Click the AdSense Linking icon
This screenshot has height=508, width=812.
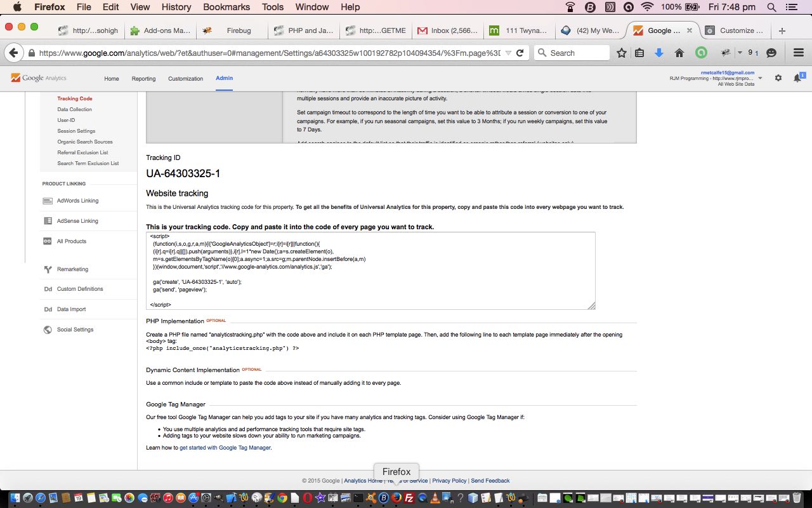tap(48, 221)
